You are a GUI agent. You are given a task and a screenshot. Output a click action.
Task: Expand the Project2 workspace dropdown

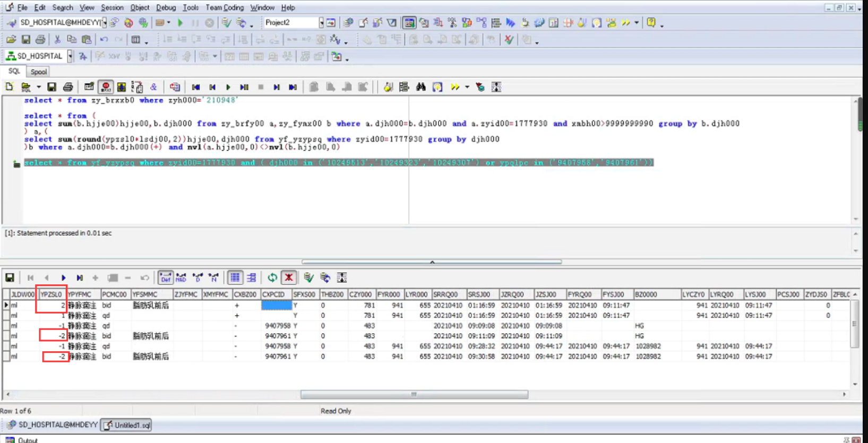pyautogui.click(x=321, y=23)
